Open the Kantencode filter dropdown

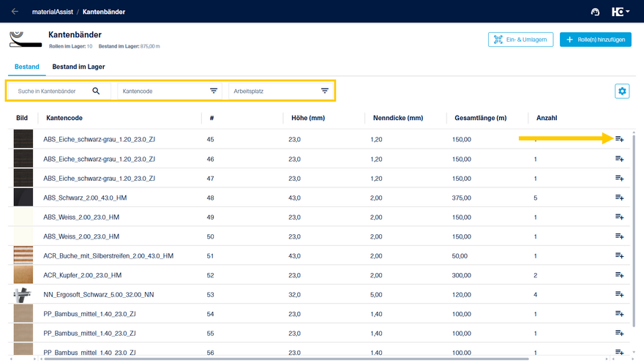coord(170,91)
